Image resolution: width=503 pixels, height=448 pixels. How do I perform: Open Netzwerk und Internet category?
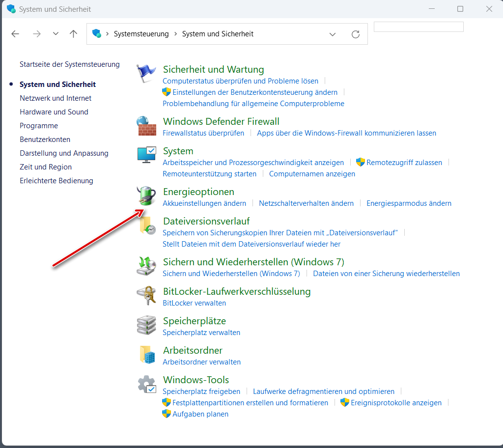(x=56, y=98)
